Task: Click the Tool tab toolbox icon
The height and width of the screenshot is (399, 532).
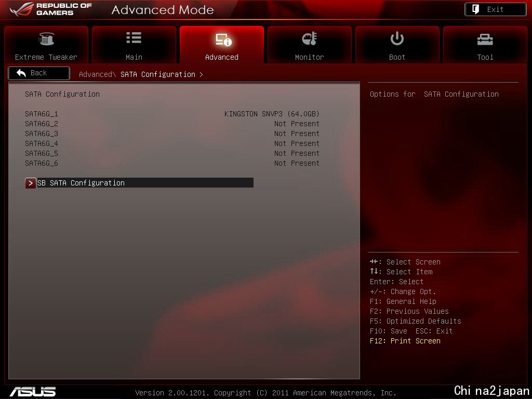Action: point(485,39)
